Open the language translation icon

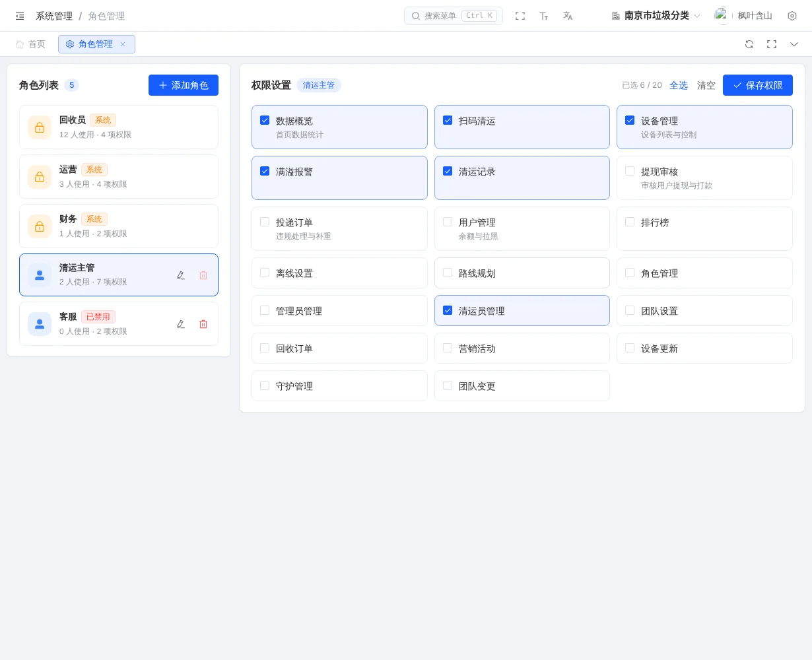568,16
